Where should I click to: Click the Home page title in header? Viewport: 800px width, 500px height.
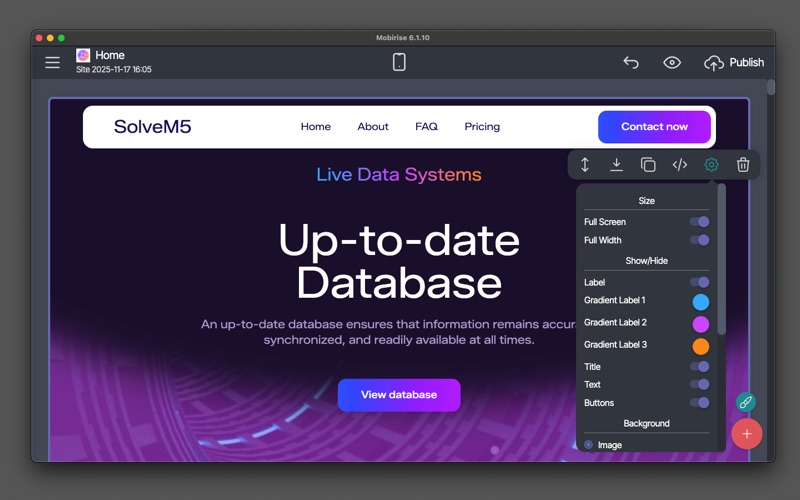tap(110, 55)
